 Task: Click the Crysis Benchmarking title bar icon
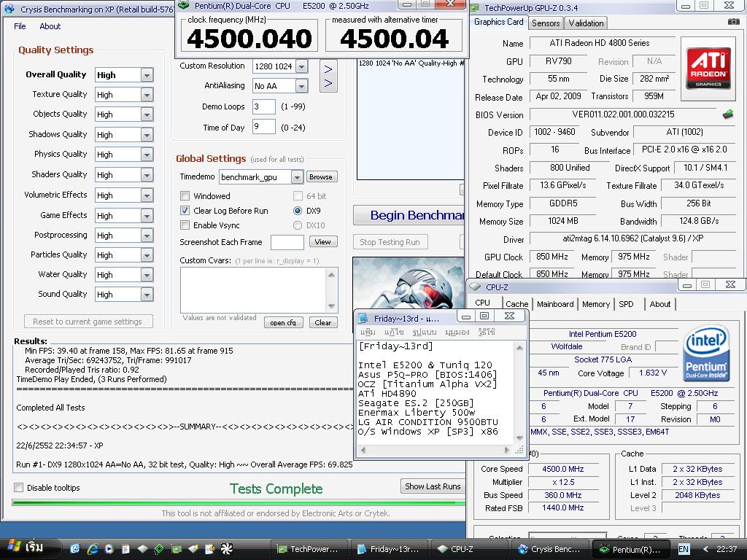pyautogui.click(x=9, y=9)
